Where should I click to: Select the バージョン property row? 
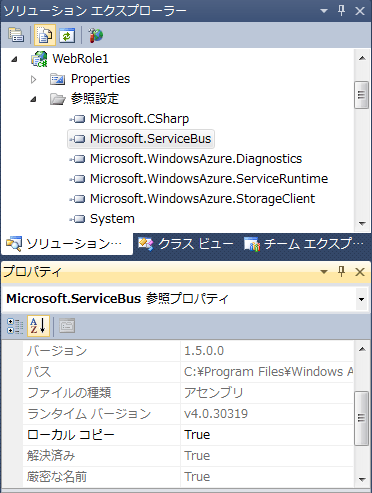(x=188, y=351)
